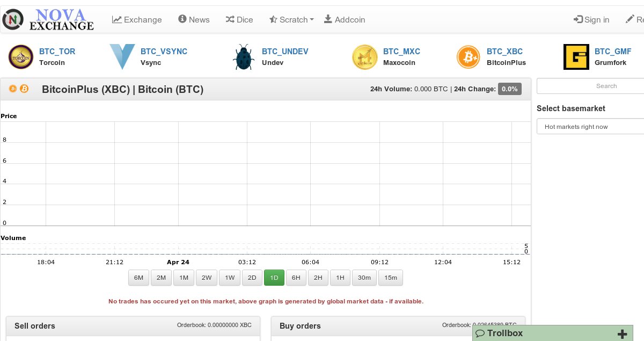This screenshot has height=341, width=644.
Task: Open the News menu item
Action: [194, 19]
